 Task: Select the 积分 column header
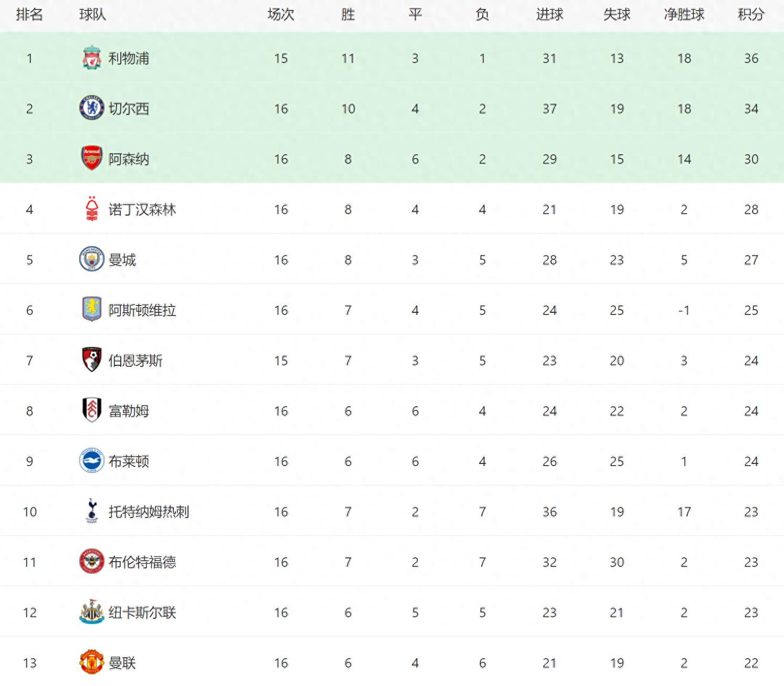click(x=751, y=15)
